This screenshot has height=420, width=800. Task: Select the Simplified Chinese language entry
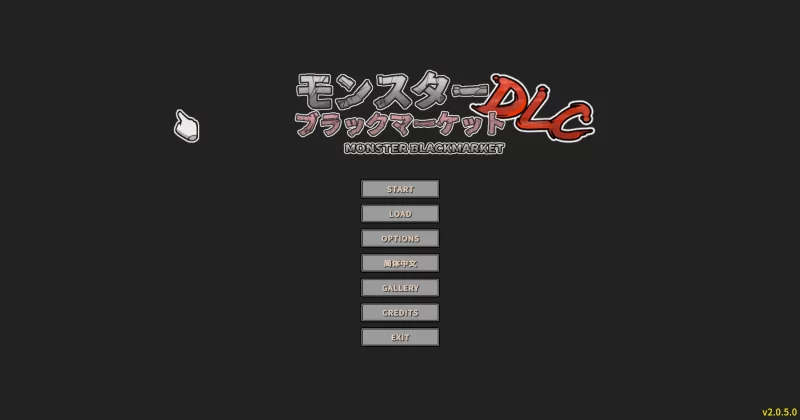click(x=400, y=263)
